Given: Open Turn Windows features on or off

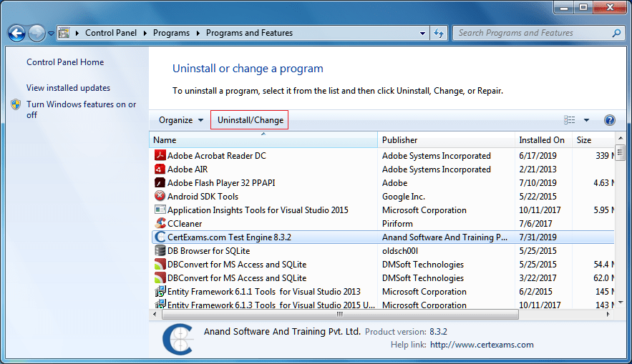Looking at the screenshot, I should click(81, 109).
